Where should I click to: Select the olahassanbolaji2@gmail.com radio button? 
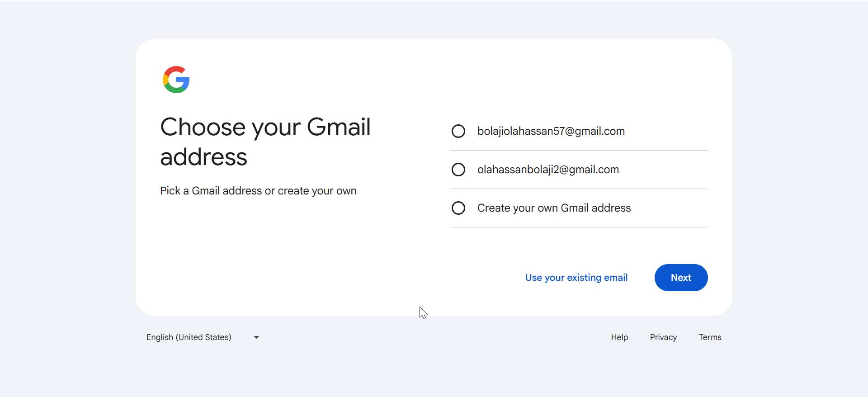(458, 170)
